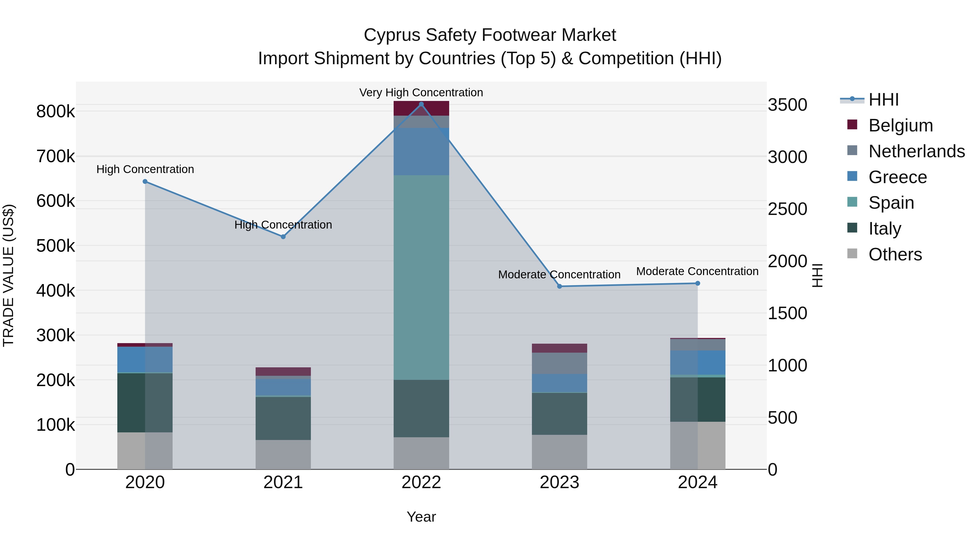Click the Greece segment in the 2022 bar
This screenshot has height=551, width=980.
pyautogui.click(x=421, y=152)
